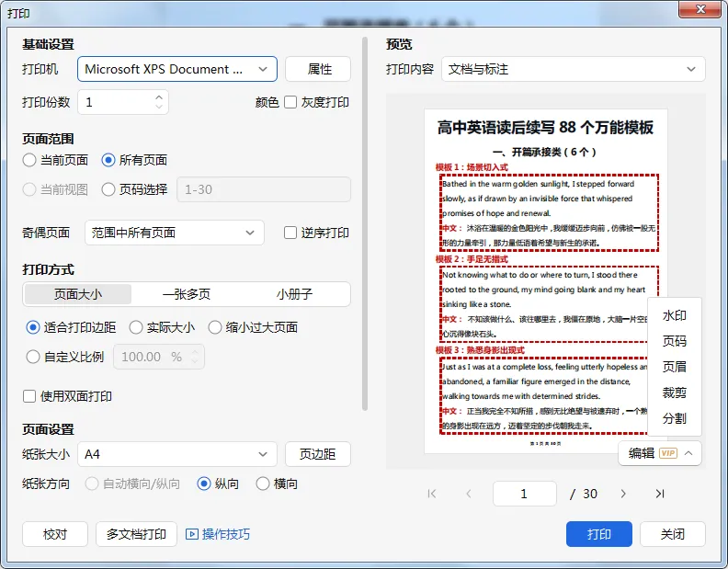
Task: Select 纵向 portrait orientation
Action: pyautogui.click(x=204, y=484)
